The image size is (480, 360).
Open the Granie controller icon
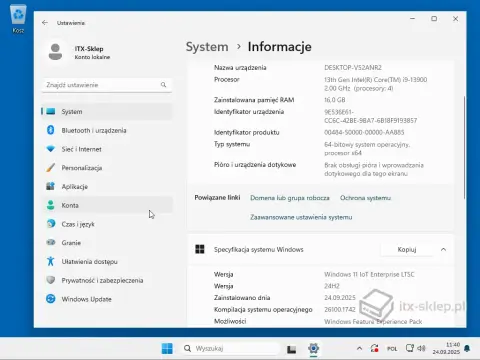pyautogui.click(x=51, y=242)
